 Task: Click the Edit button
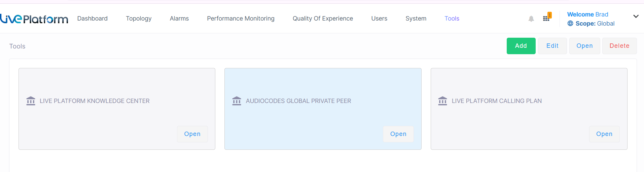pos(552,46)
